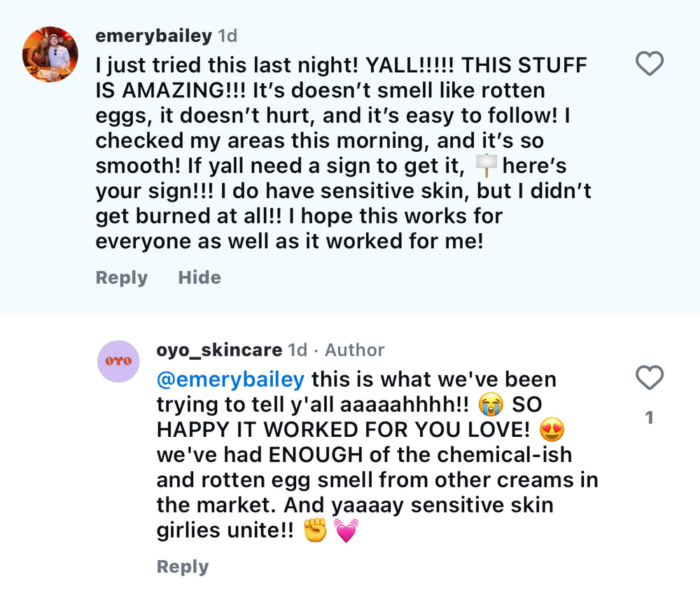Open emerybailey's profile picture

50,55
